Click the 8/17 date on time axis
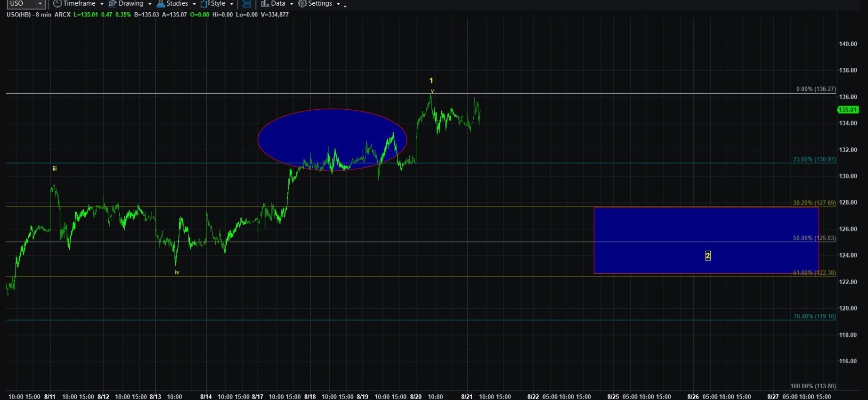The width and height of the screenshot is (868, 400). 258,397
